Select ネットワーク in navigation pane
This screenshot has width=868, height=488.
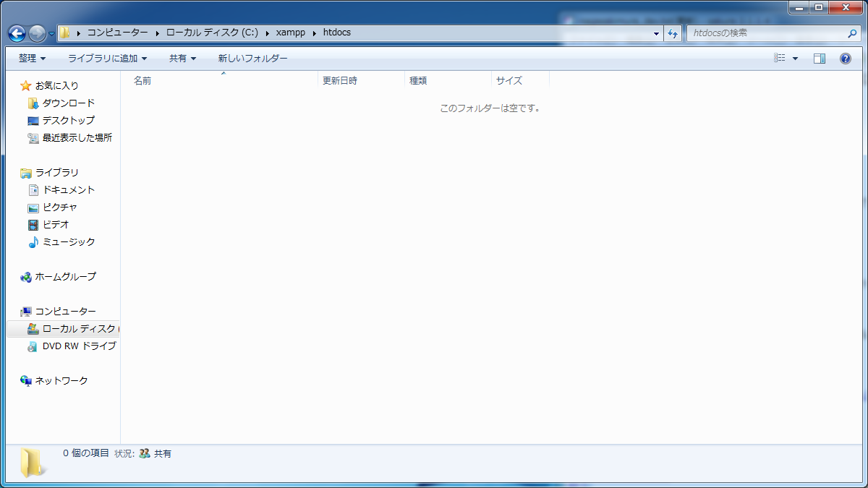pyautogui.click(x=61, y=381)
